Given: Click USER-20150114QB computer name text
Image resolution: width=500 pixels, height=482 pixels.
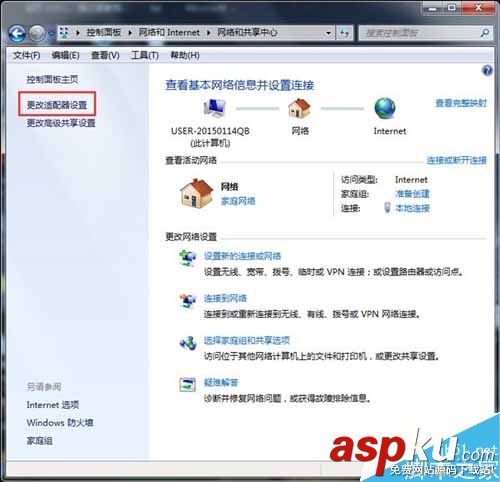Looking at the screenshot, I should [210, 131].
